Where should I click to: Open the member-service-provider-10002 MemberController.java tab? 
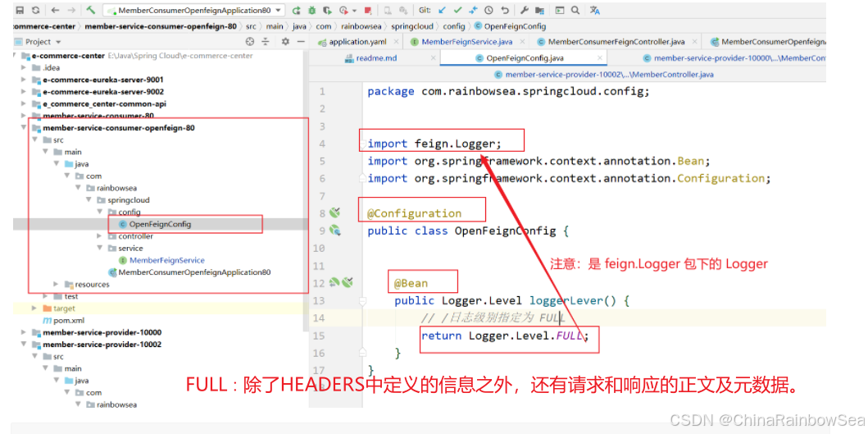pyautogui.click(x=603, y=74)
